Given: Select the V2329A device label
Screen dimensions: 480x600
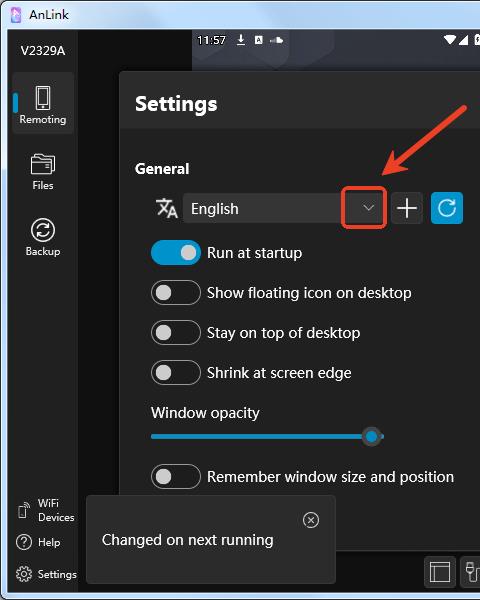Looking at the screenshot, I should (x=43, y=51).
